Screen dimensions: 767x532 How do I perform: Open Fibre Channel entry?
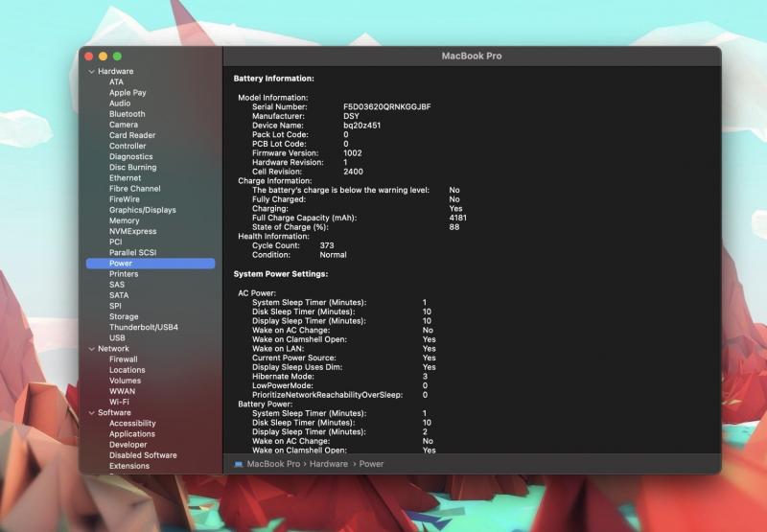tap(134, 189)
